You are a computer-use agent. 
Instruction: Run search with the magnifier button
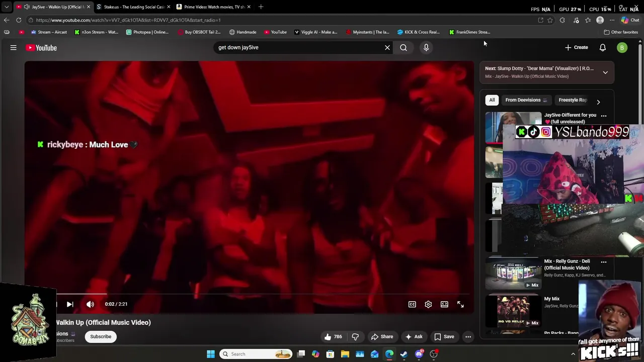click(404, 47)
